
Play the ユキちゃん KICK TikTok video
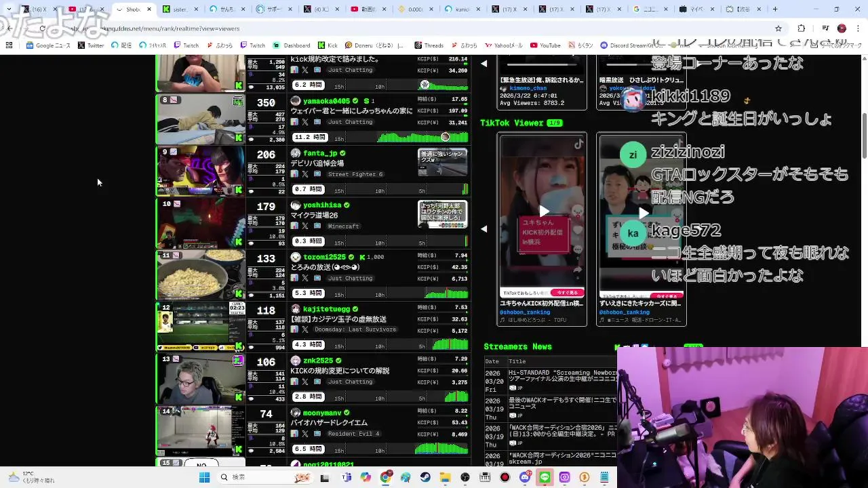pyautogui.click(x=543, y=212)
